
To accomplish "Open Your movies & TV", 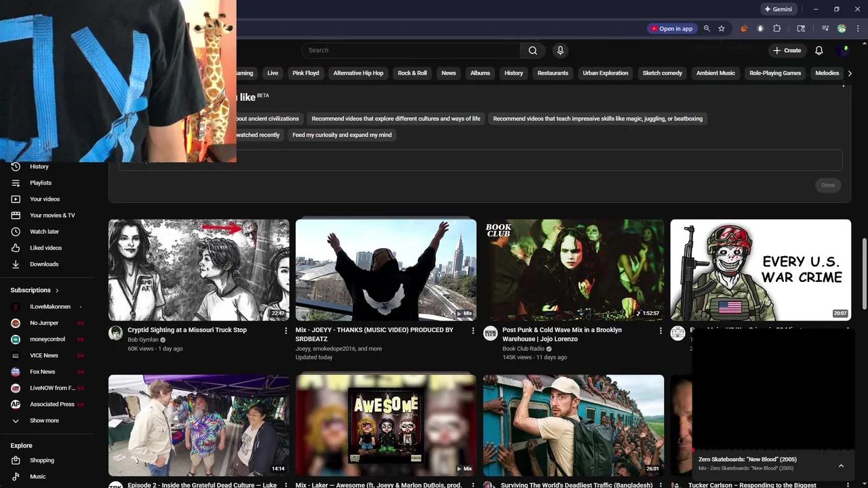I will [52, 216].
